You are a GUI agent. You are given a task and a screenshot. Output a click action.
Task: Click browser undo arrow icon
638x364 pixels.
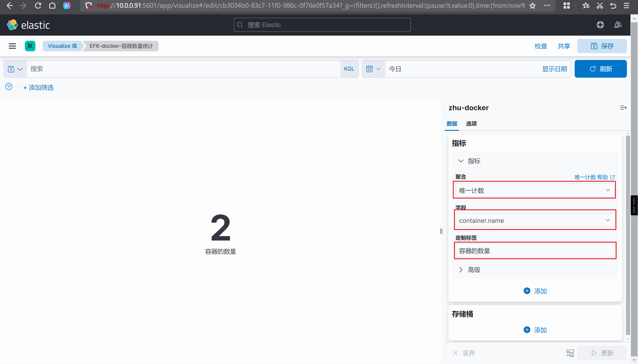click(613, 6)
